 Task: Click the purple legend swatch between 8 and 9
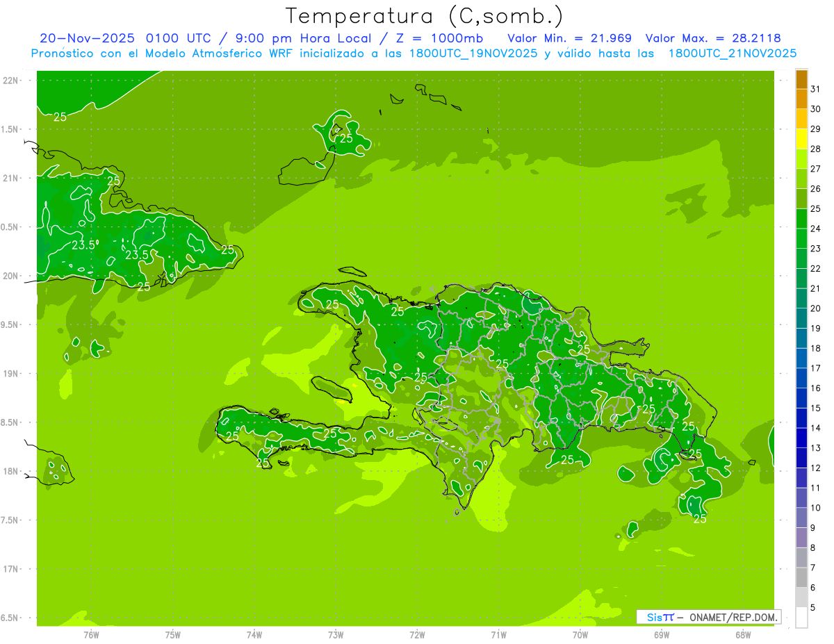[801, 538]
